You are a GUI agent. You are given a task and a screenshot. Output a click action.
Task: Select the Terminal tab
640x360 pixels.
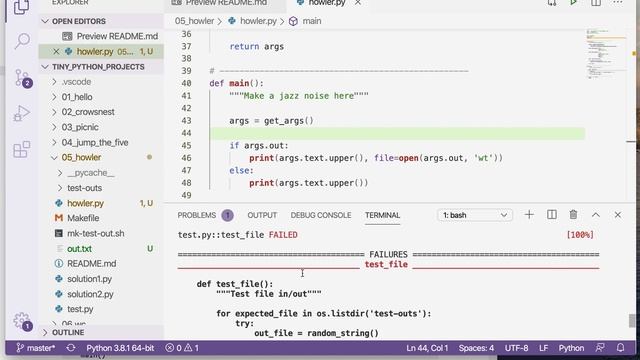pos(382,215)
